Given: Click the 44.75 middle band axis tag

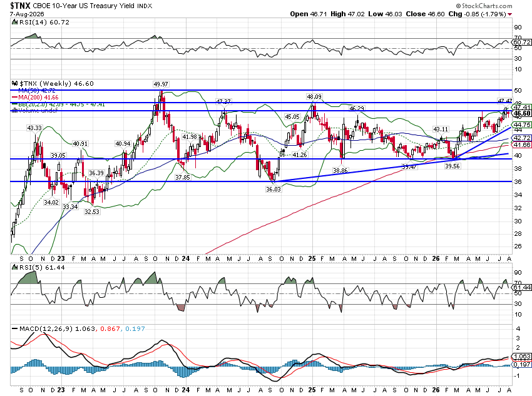Looking at the screenshot, I should pos(522,124).
